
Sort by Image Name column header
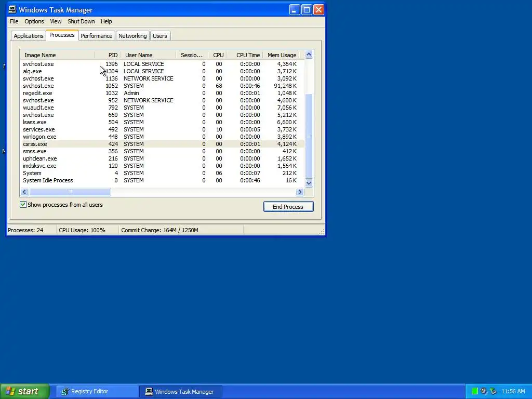coord(57,55)
